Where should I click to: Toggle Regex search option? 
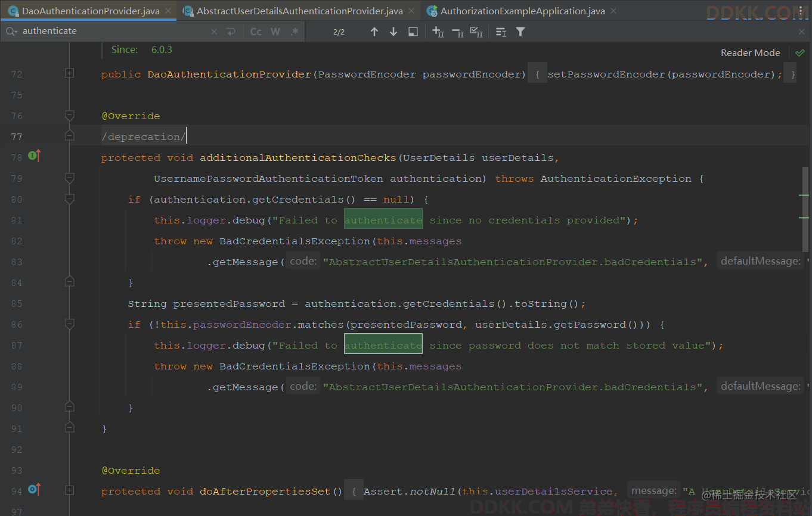(x=294, y=32)
